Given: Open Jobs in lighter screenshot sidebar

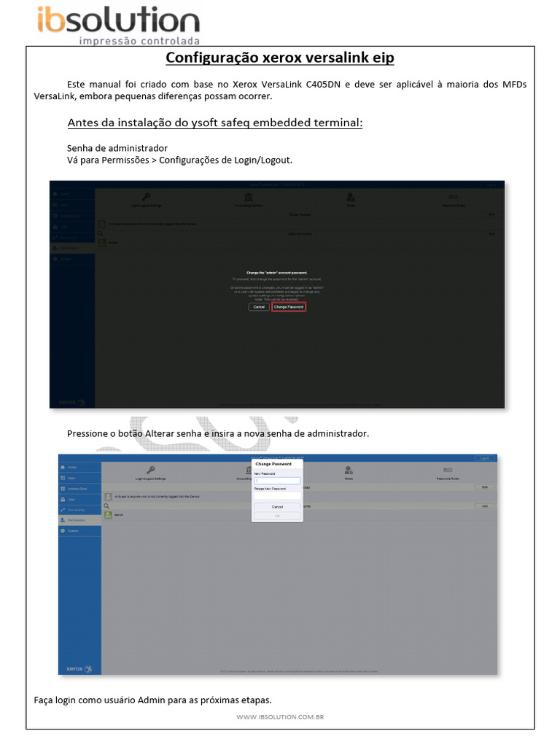Looking at the screenshot, I should coord(79,499).
